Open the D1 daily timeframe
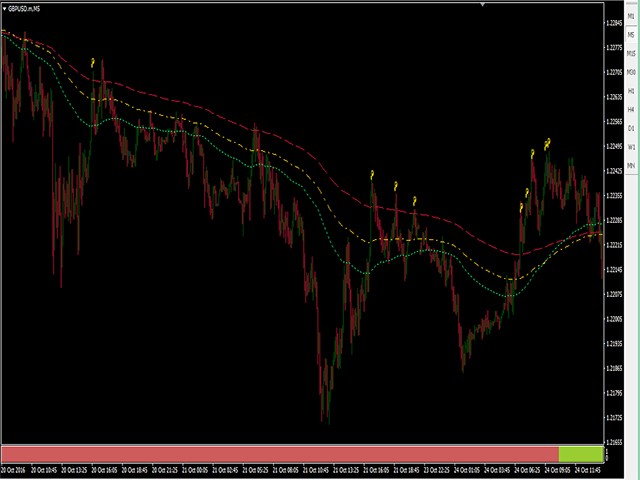The image size is (640, 480). [631, 128]
